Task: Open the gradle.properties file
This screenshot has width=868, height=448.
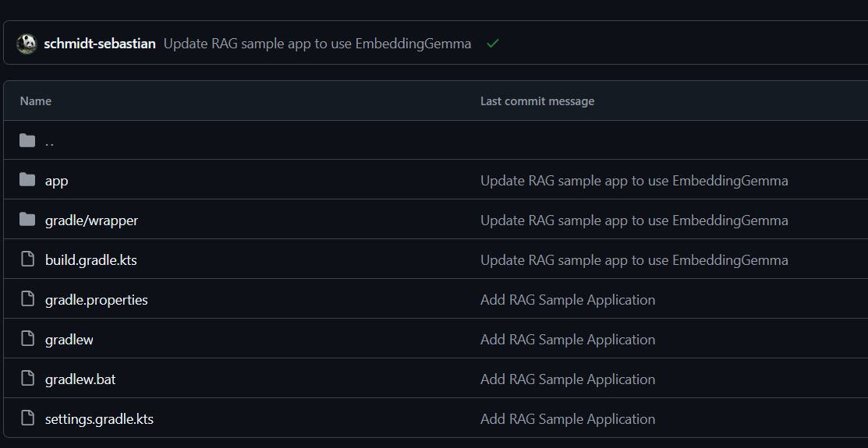Action: pyautogui.click(x=96, y=300)
